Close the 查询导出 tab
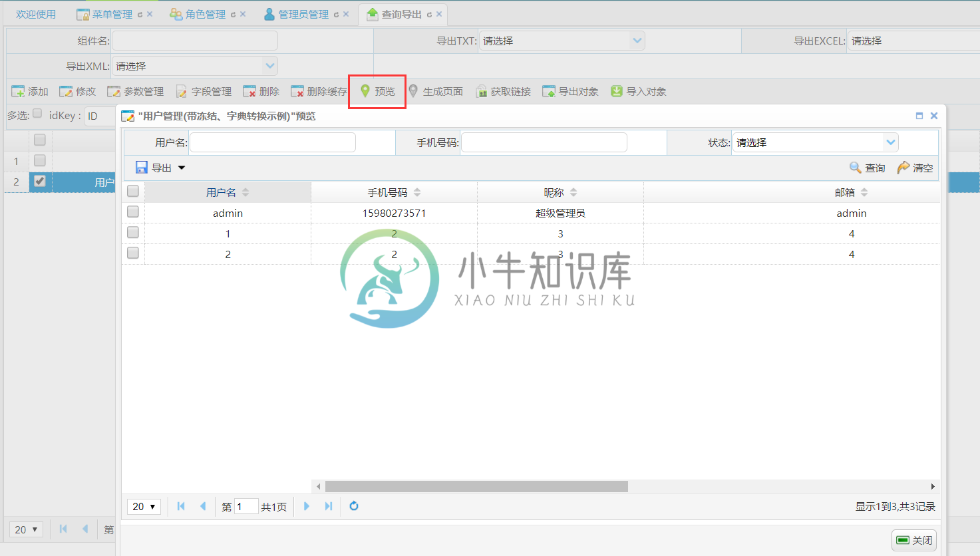The width and height of the screenshot is (980, 556). click(x=439, y=15)
